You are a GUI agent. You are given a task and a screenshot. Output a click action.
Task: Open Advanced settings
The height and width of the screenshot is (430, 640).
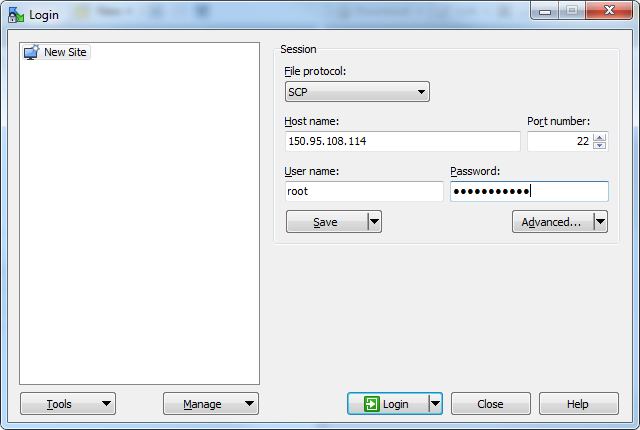[553, 222]
